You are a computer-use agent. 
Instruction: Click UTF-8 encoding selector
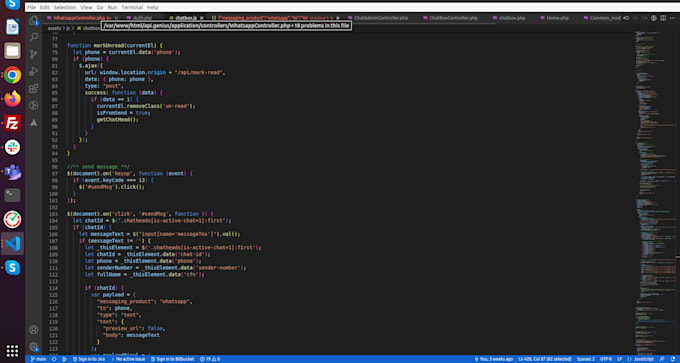tap(606, 359)
